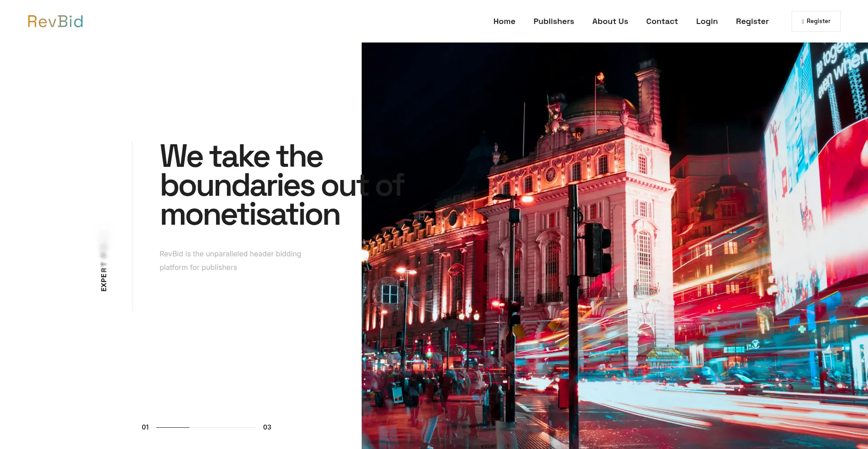The width and height of the screenshot is (868, 449).
Task: Click the slider progress bar
Action: coord(206,427)
